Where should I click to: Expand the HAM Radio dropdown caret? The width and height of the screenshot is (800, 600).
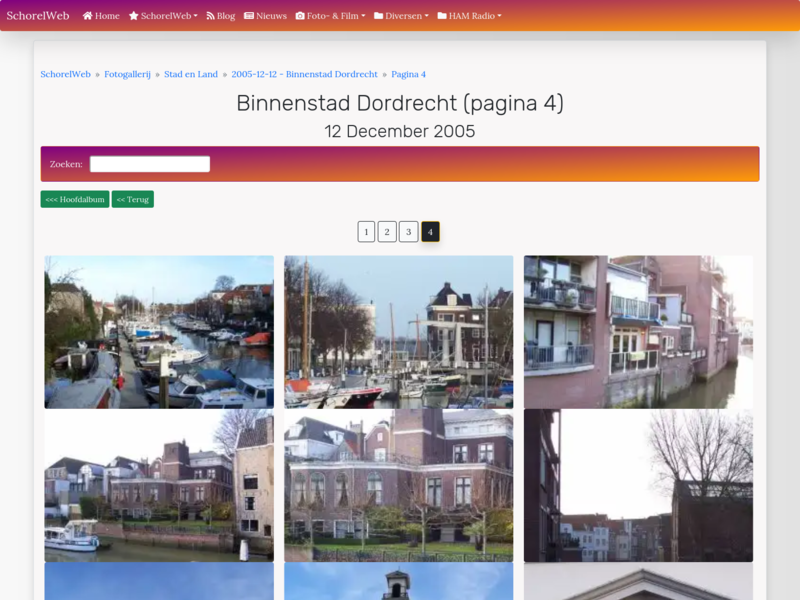point(499,16)
